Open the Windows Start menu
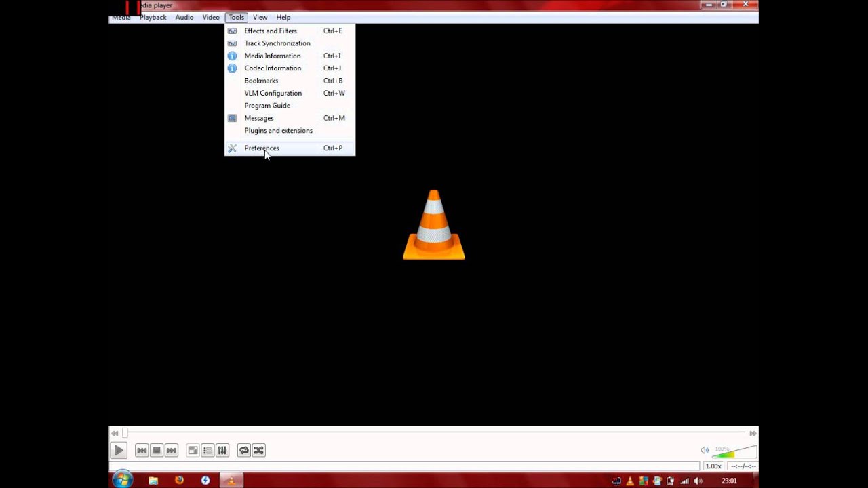The height and width of the screenshot is (488, 868). click(123, 480)
